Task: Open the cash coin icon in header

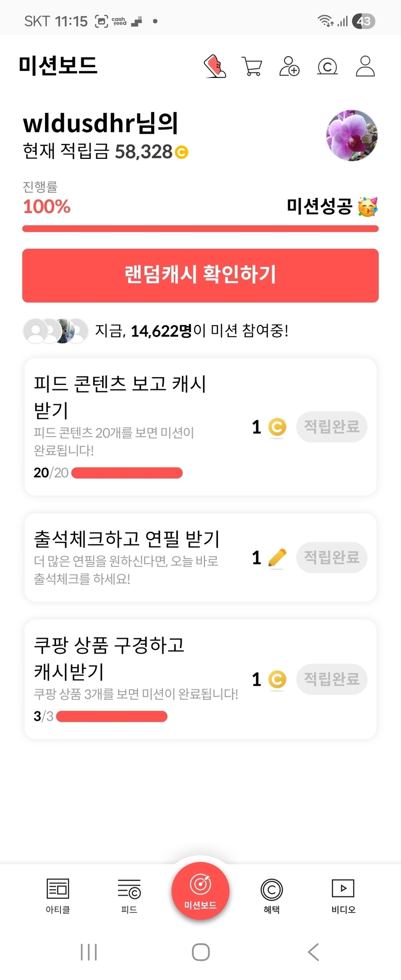Action: pyautogui.click(x=327, y=66)
